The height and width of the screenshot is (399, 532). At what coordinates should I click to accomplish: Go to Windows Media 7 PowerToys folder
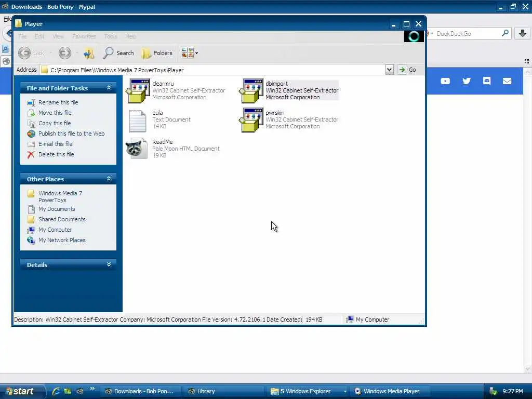point(60,196)
